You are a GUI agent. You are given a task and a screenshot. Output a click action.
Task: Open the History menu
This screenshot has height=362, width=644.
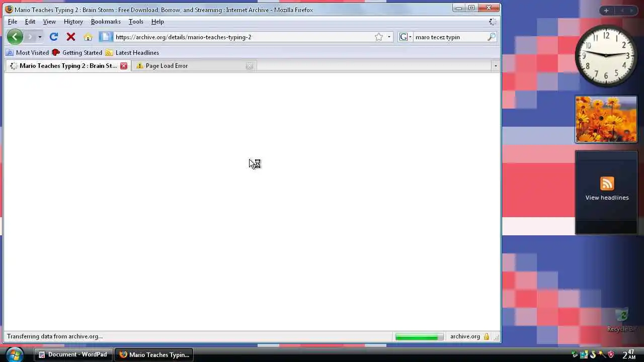pos(73,22)
